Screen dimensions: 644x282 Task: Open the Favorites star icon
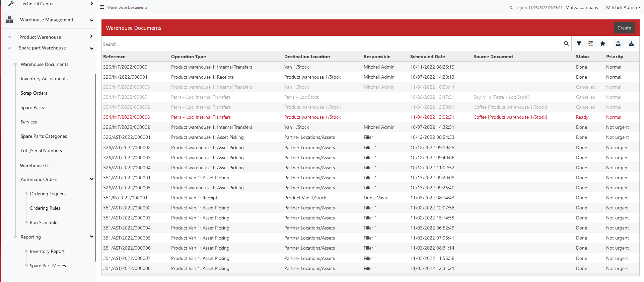click(602, 43)
